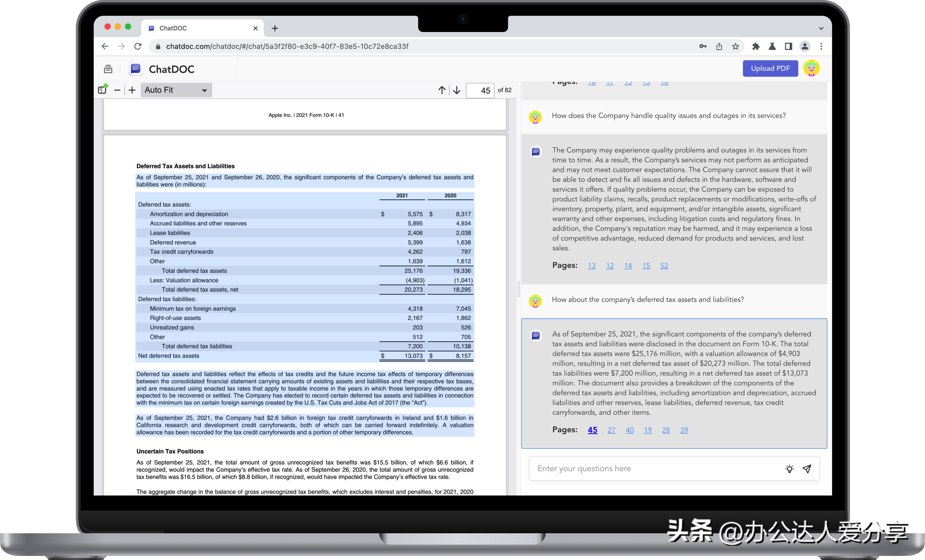
Task: Toggle the browser side panel
Action: tap(788, 46)
